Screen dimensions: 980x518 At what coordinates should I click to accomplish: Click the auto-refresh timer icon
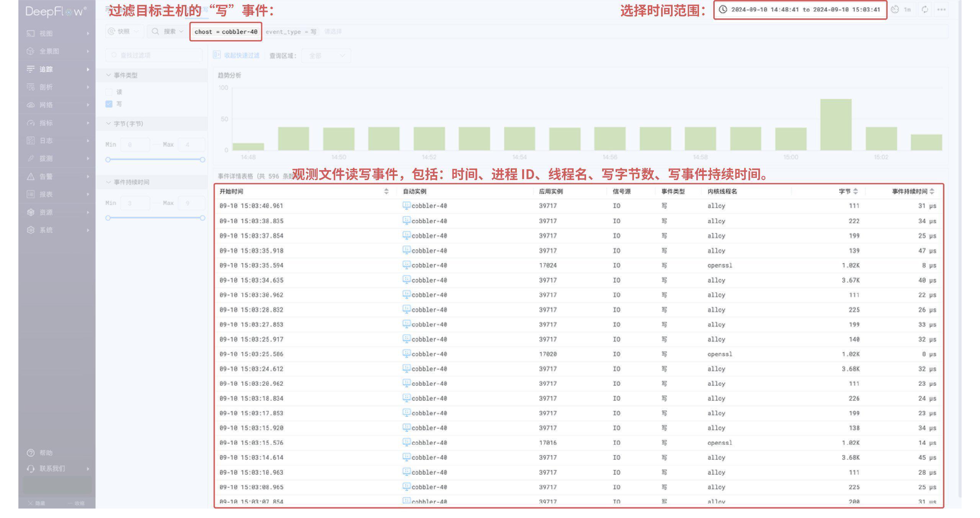pos(895,10)
